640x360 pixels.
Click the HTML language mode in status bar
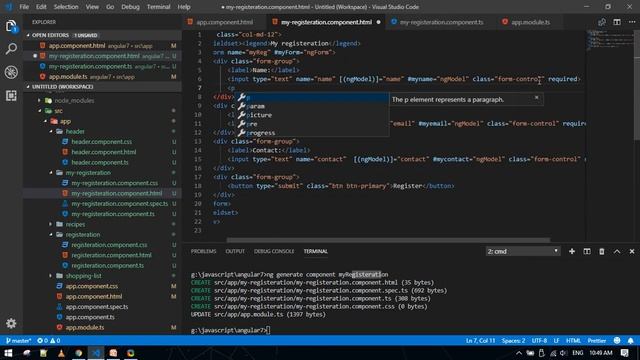(x=573, y=340)
